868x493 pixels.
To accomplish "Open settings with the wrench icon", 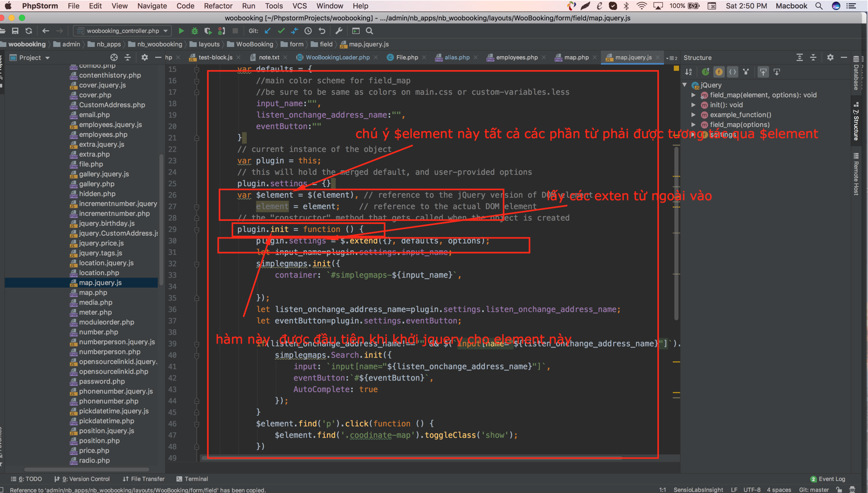I will tap(339, 31).
